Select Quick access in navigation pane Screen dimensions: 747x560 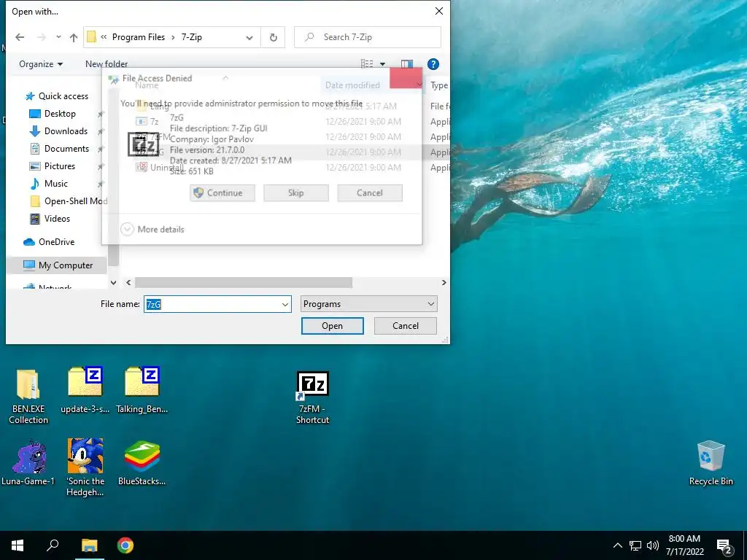[63, 96]
